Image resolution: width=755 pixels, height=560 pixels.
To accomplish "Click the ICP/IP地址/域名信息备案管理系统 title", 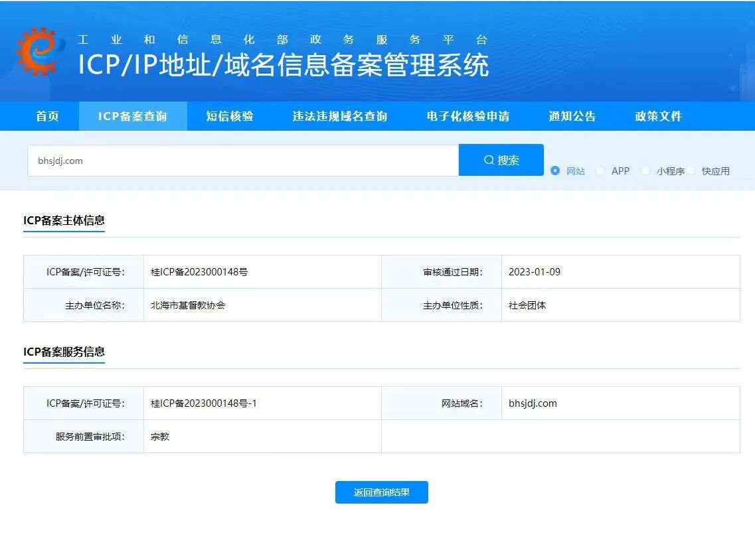I will coord(284,65).
